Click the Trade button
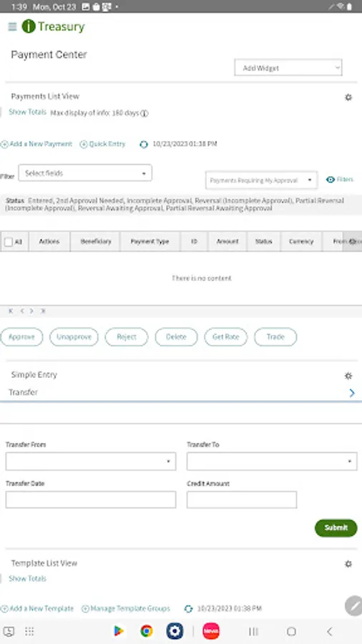This screenshot has width=362, height=644. click(x=275, y=337)
